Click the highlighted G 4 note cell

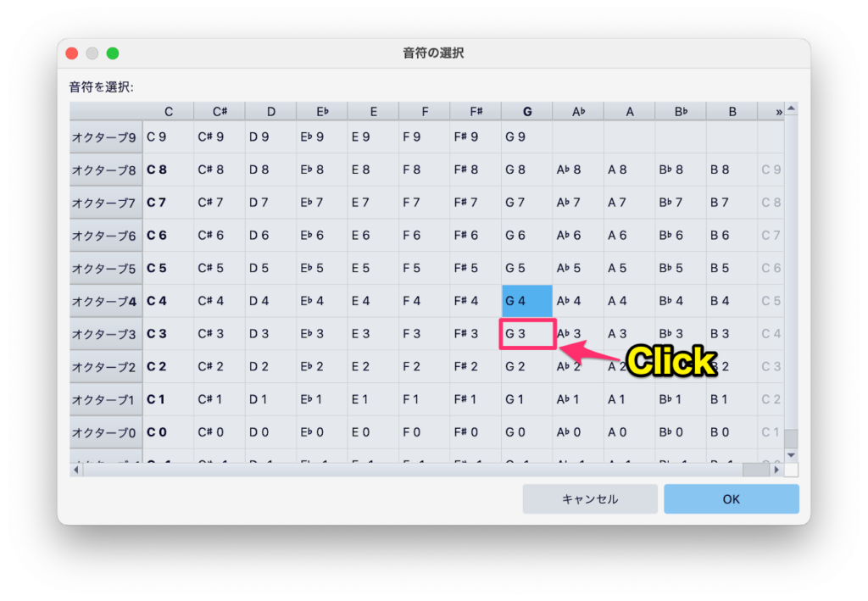[x=526, y=301]
